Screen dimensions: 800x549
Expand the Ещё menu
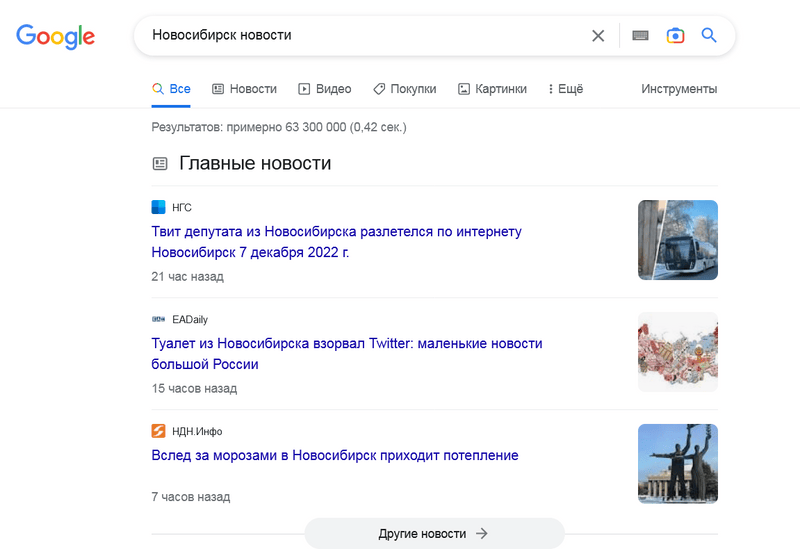(566, 89)
